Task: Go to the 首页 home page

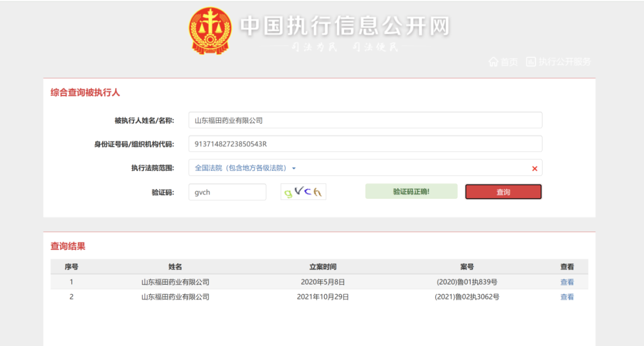Action: [x=503, y=62]
